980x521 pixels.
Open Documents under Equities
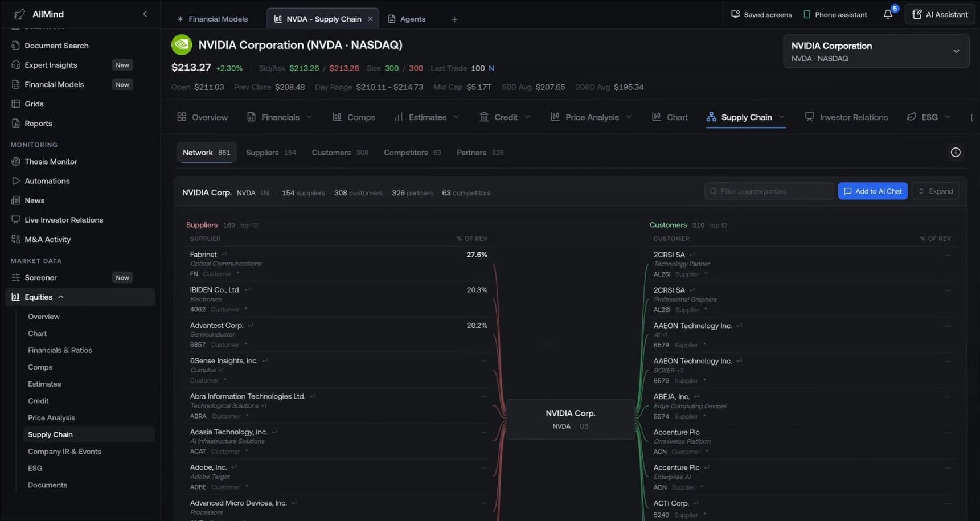click(x=47, y=485)
